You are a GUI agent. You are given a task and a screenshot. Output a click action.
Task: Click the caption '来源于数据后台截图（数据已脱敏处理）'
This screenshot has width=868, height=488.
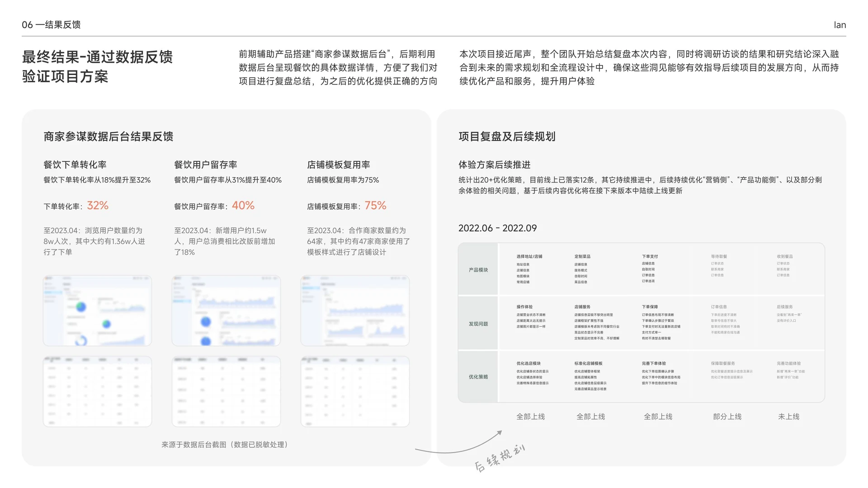[x=226, y=445]
